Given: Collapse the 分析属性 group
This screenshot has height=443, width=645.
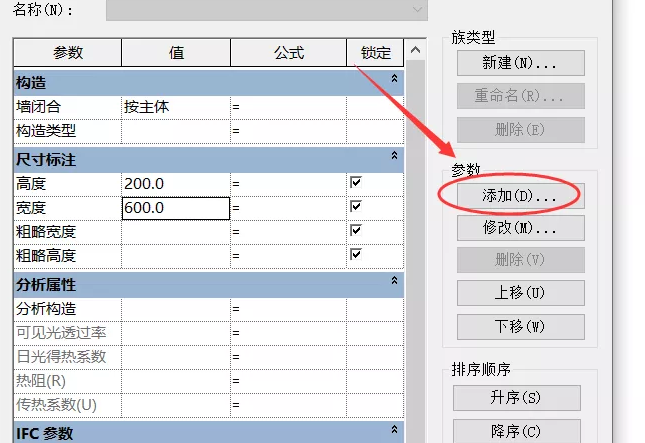Looking at the screenshot, I should [394, 280].
